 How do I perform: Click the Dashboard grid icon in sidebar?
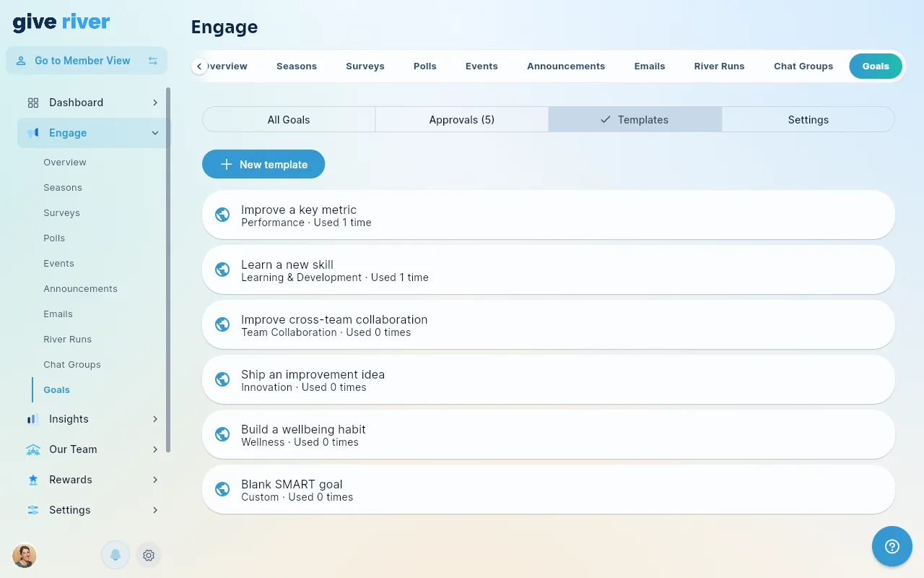pos(33,103)
